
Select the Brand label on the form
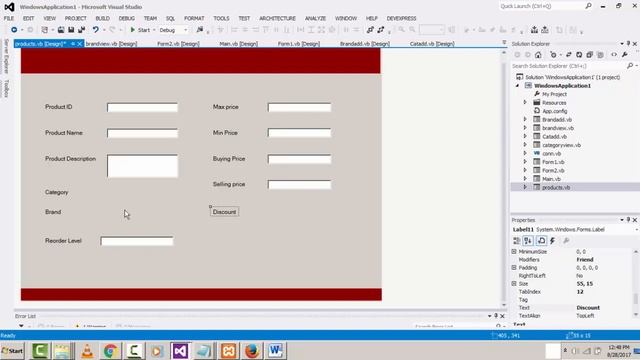tap(53, 212)
